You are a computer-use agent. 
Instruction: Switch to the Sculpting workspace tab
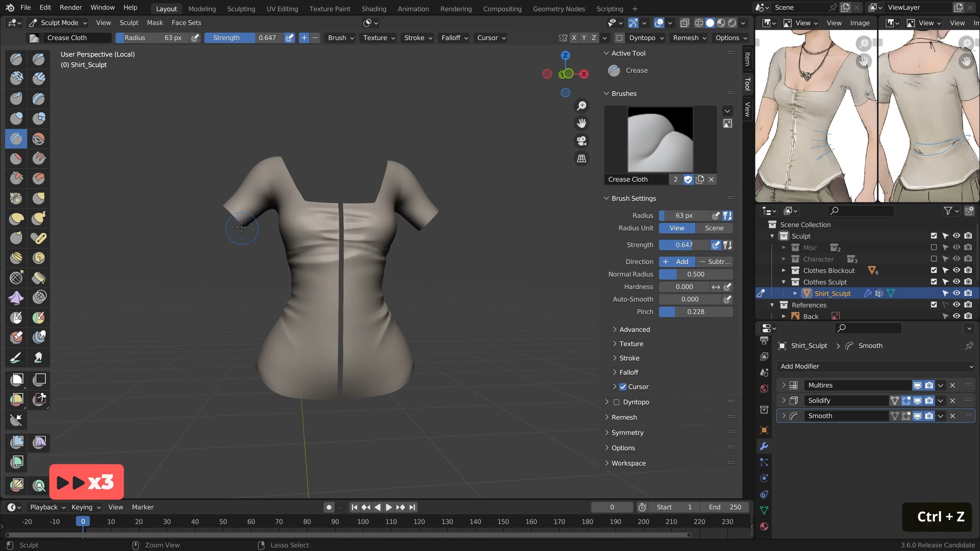(x=241, y=8)
